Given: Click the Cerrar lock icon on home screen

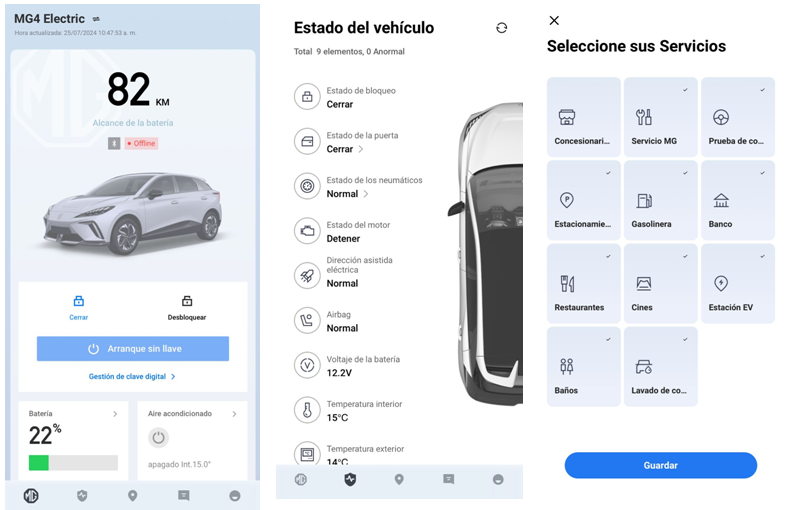Looking at the screenshot, I should [x=78, y=301].
